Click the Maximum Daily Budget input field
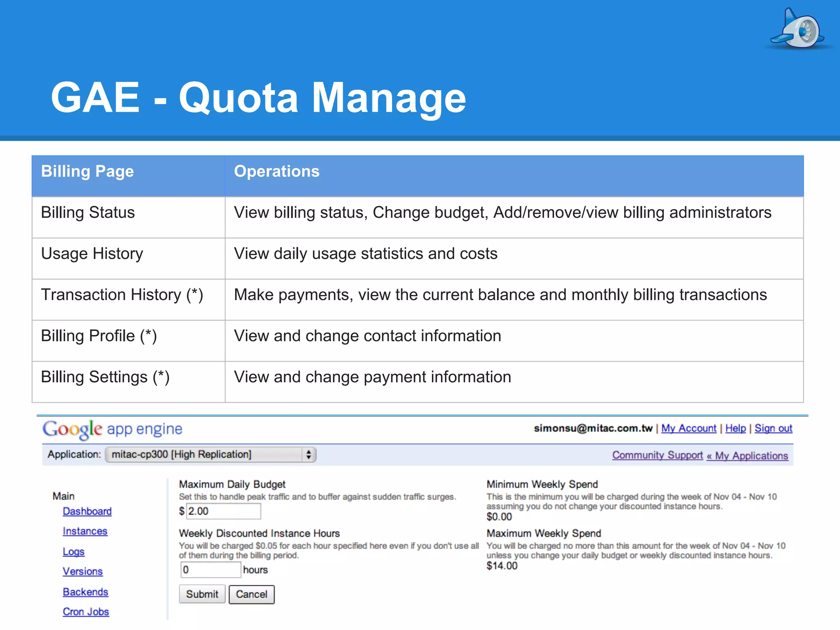This screenshot has height=630, width=840. click(224, 511)
